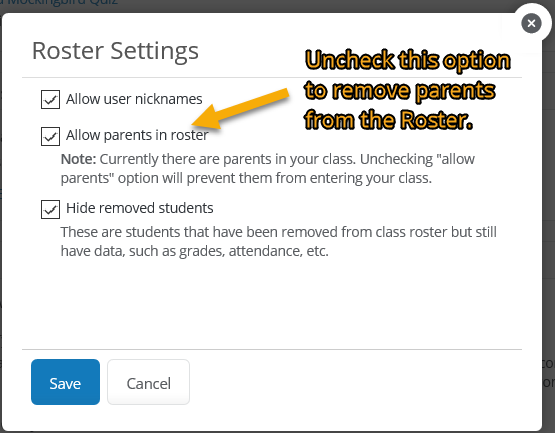Click the 'Uncheck this option' orange callout text
Image resolution: width=555 pixels, height=433 pixels.
[x=408, y=60]
